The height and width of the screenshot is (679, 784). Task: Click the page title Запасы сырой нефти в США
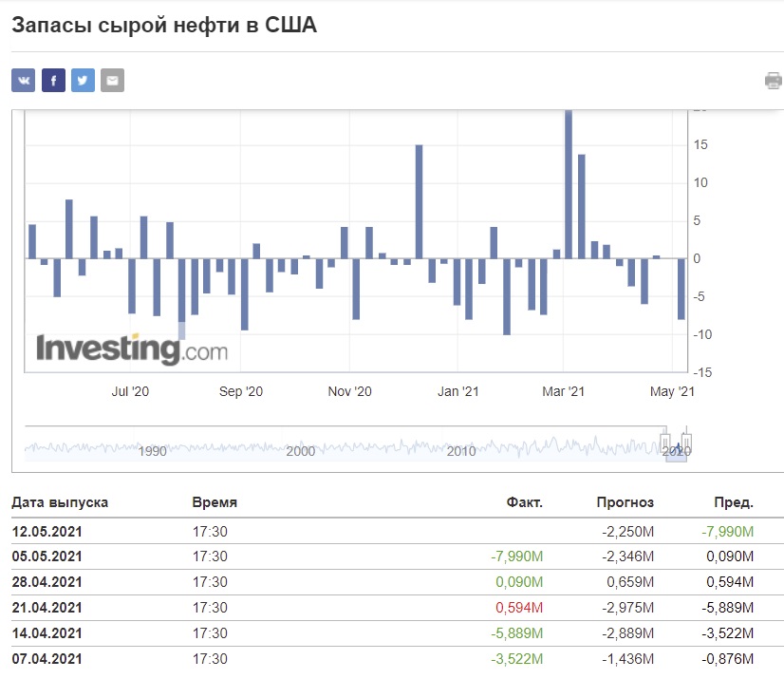(164, 25)
